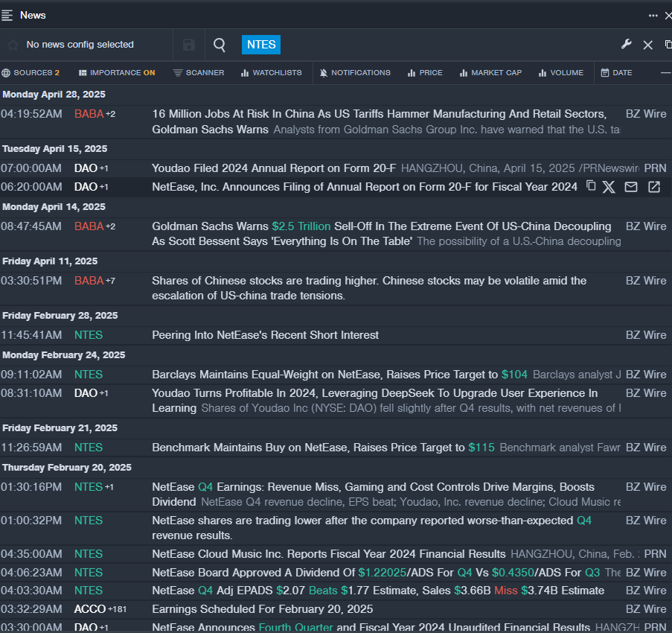Click the 09:11:02AM timestamp
Screen dimensions: 672x633
coord(31,375)
